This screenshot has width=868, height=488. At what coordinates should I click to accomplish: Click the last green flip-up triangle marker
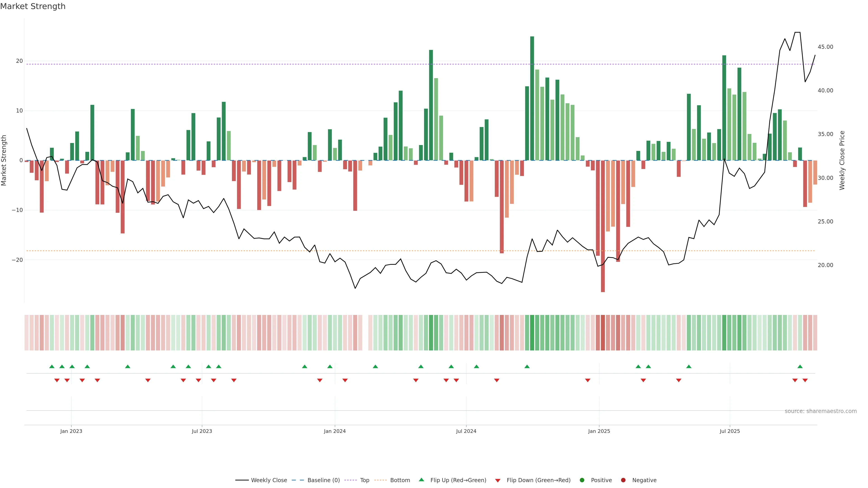click(x=800, y=366)
